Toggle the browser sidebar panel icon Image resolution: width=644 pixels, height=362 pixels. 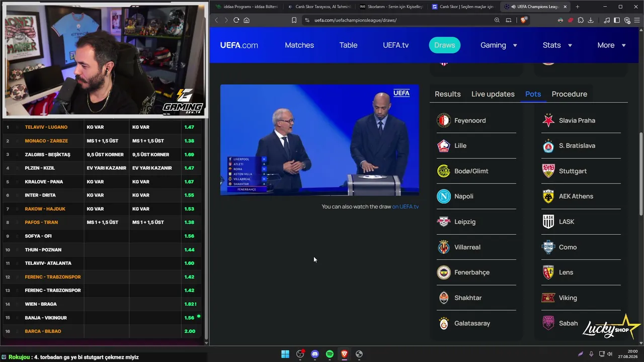(617, 20)
